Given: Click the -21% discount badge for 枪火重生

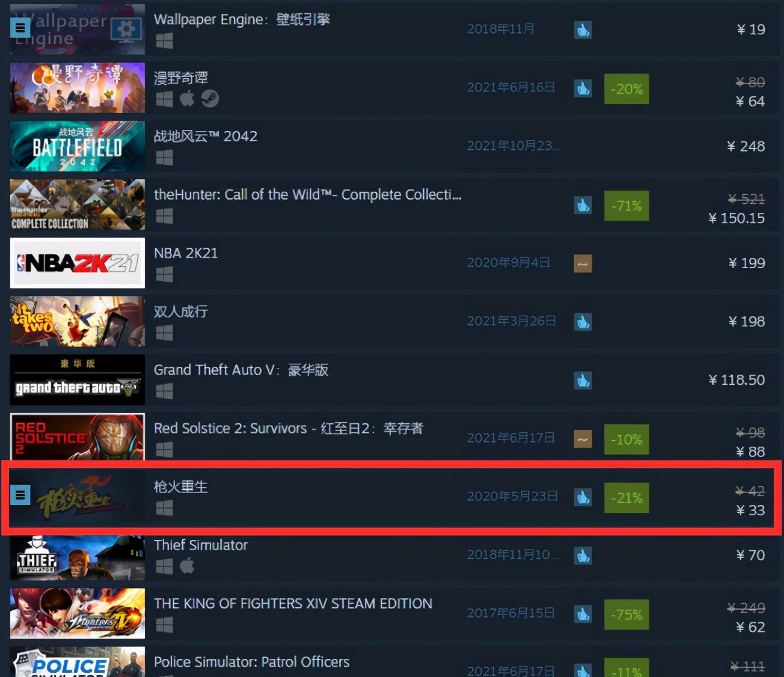Looking at the screenshot, I should [626, 498].
